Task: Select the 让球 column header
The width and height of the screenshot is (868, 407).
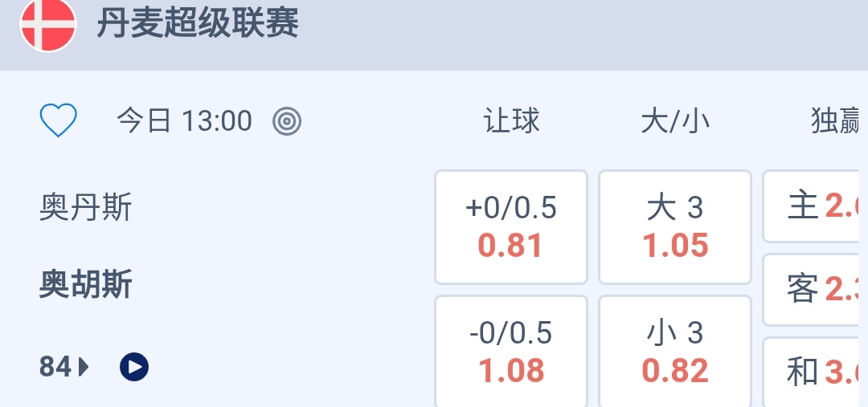Action: 511,121
